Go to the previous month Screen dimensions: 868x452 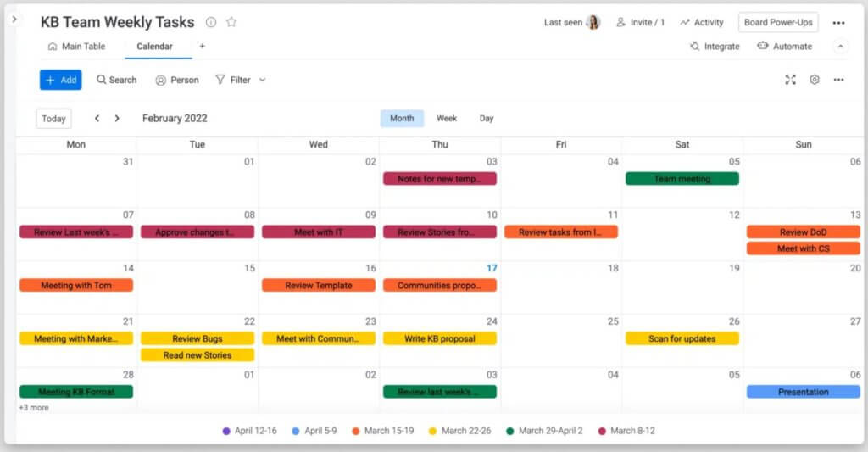coord(97,118)
